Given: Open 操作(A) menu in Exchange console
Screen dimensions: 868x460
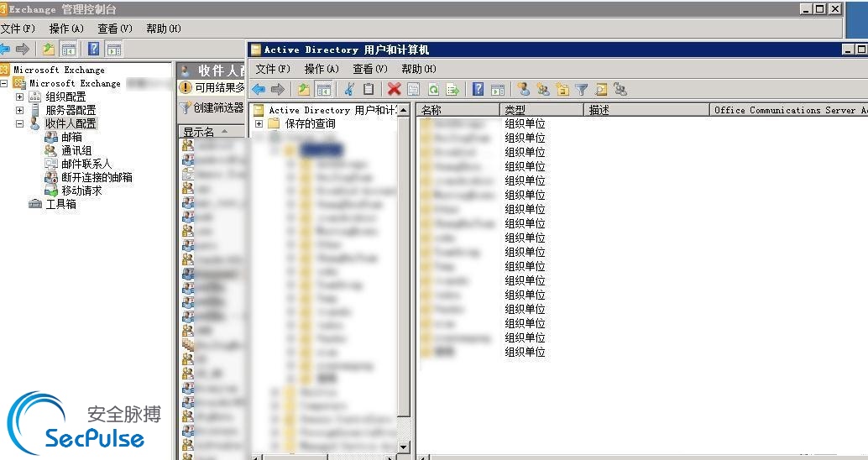Looking at the screenshot, I should tap(66, 29).
